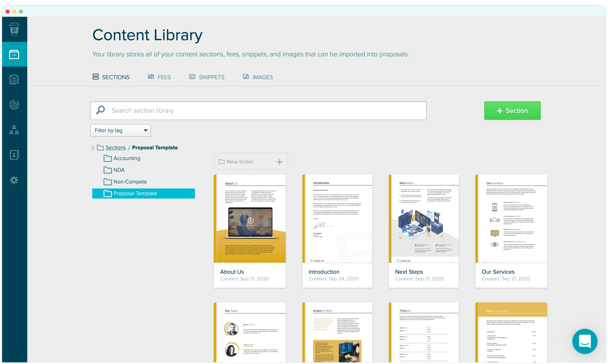Collapse the Sections tree chevron
This screenshot has height=364, width=608.
coord(93,148)
